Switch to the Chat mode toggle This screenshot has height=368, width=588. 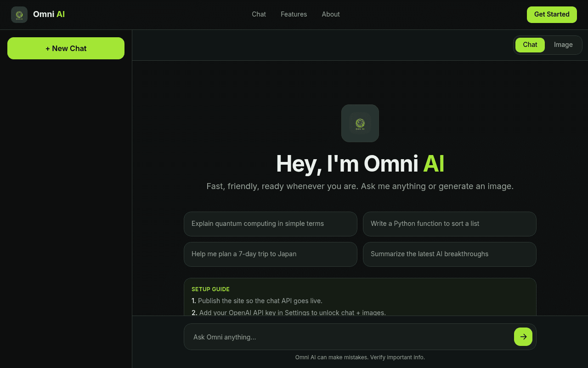530,45
